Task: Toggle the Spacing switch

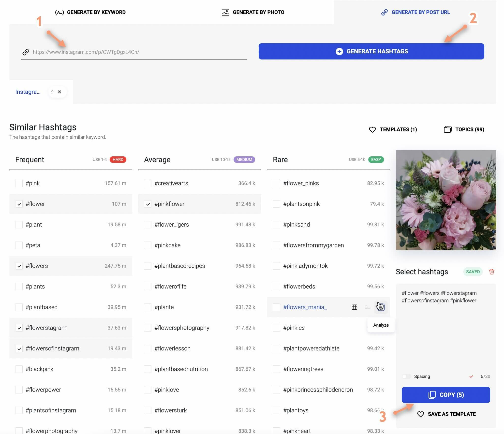Action: [406, 376]
